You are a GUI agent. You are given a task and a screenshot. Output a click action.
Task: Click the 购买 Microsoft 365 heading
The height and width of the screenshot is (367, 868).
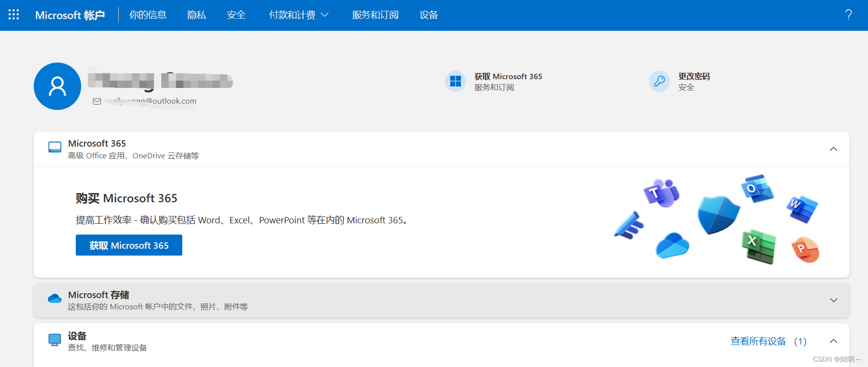click(127, 198)
